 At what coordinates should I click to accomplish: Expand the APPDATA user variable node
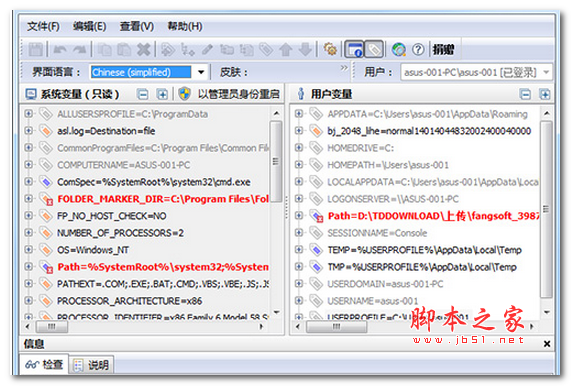point(299,114)
